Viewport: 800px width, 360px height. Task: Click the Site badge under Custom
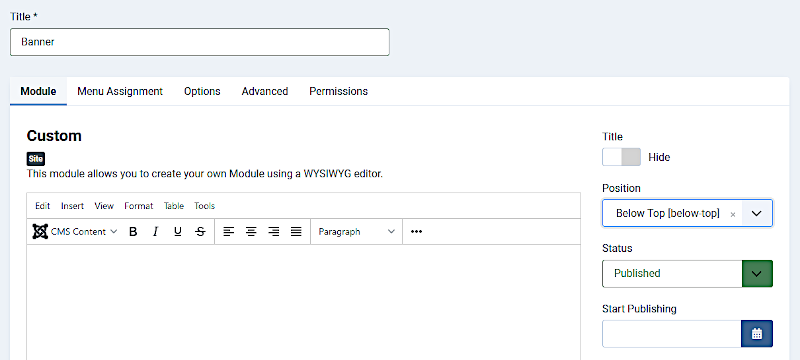[36, 159]
